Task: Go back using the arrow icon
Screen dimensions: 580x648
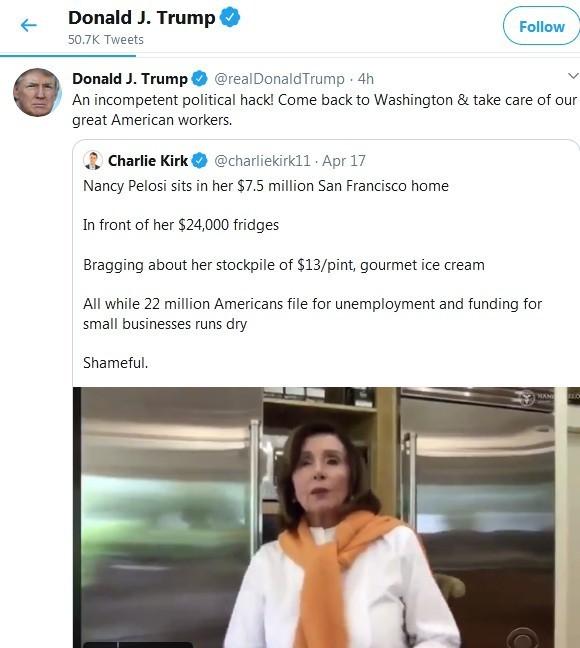Action: click(29, 26)
